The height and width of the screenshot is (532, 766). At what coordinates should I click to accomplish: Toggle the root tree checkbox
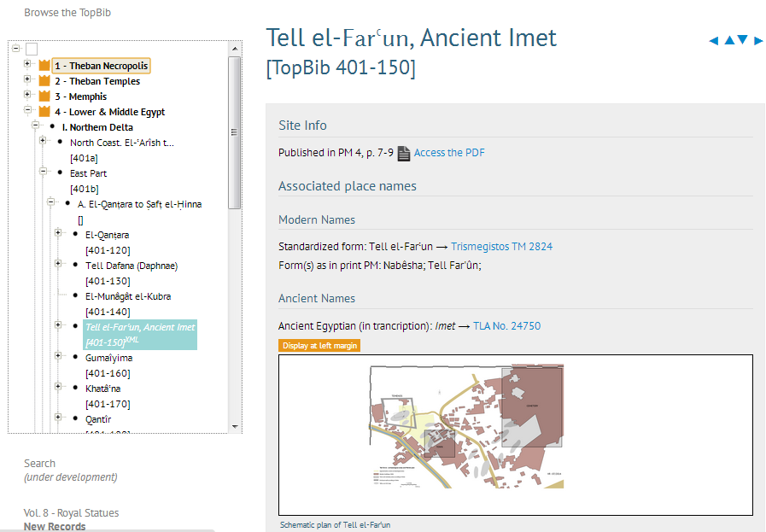pyautogui.click(x=32, y=49)
